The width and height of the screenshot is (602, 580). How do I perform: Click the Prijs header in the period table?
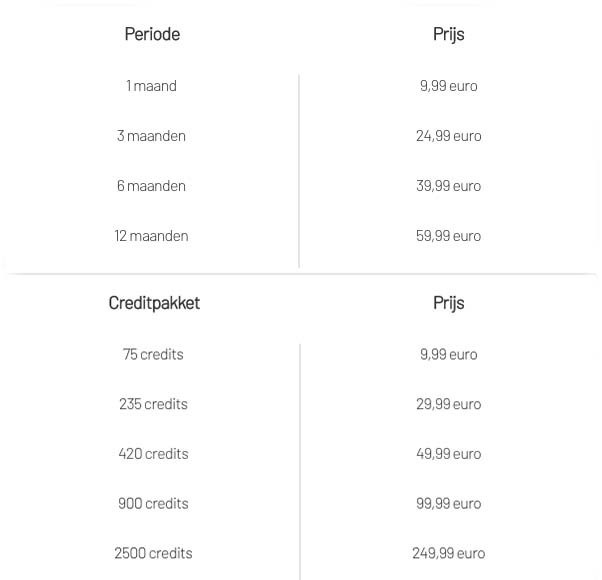[x=448, y=34]
